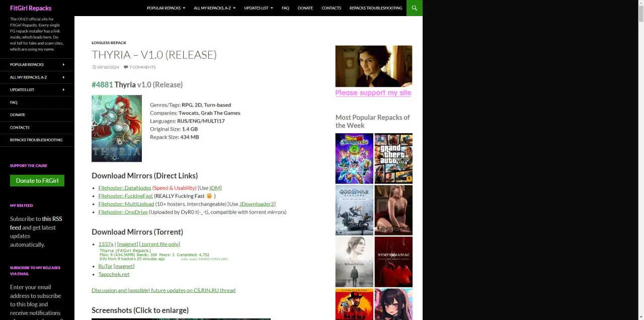This screenshot has height=320, width=644.
Task: Open the Red Dead Redemption Ultimate Edition thumbnail
Action: [354, 304]
